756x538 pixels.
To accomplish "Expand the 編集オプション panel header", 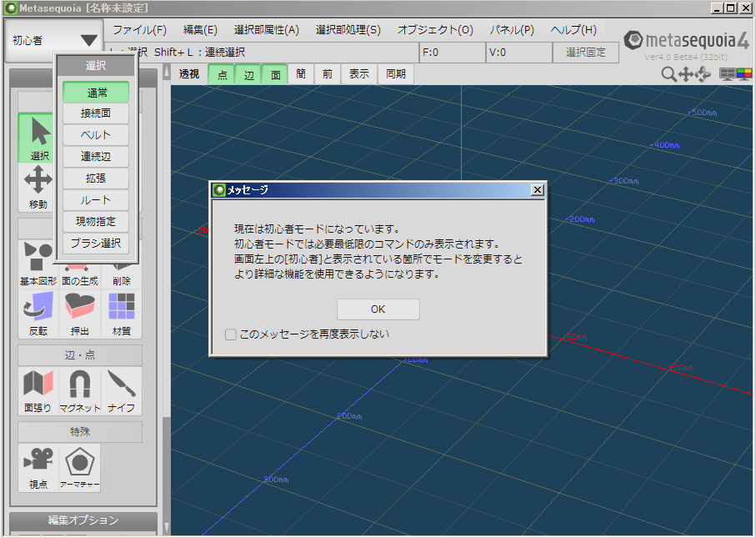I will point(83,520).
